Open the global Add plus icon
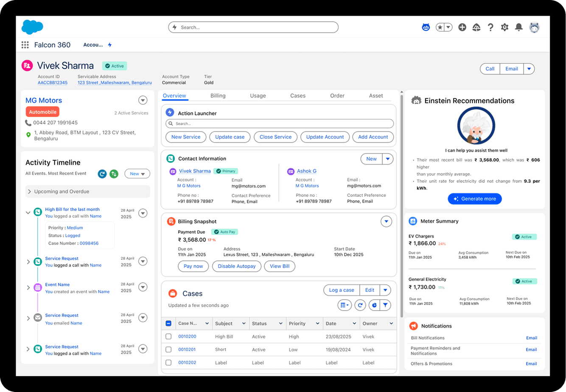This screenshot has width=566, height=392. pos(462,27)
